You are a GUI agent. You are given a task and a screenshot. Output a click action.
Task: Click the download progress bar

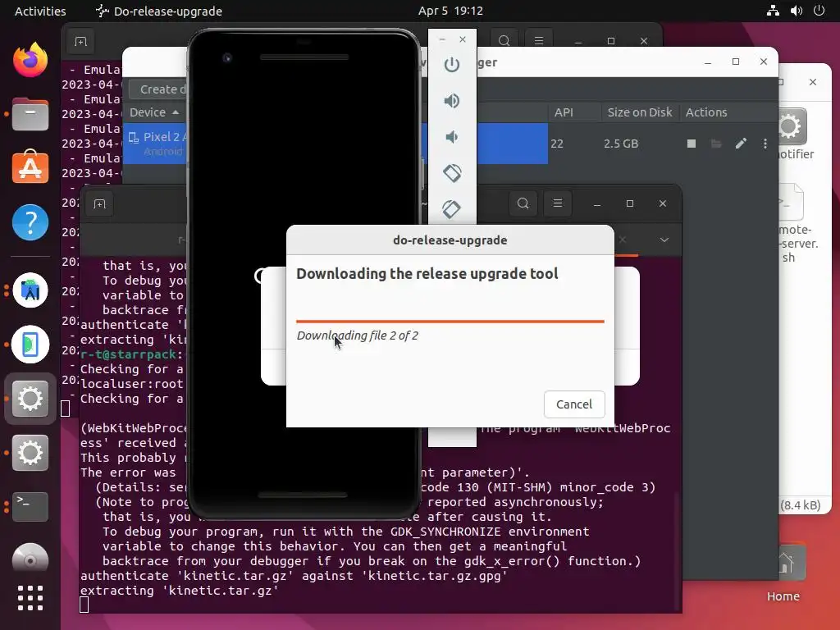tap(450, 322)
